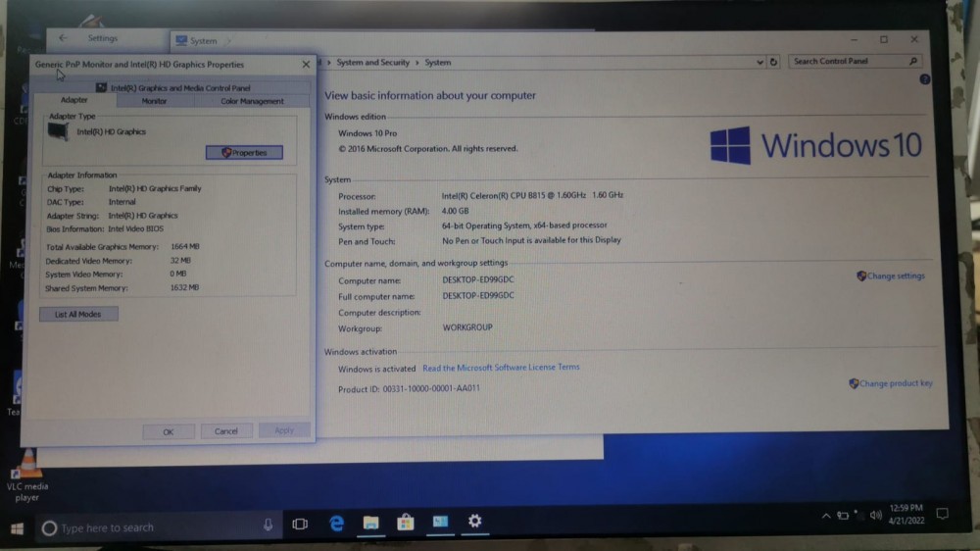Click the Chip Type Intel HD Graphics Family
980x551 pixels.
[155, 188]
